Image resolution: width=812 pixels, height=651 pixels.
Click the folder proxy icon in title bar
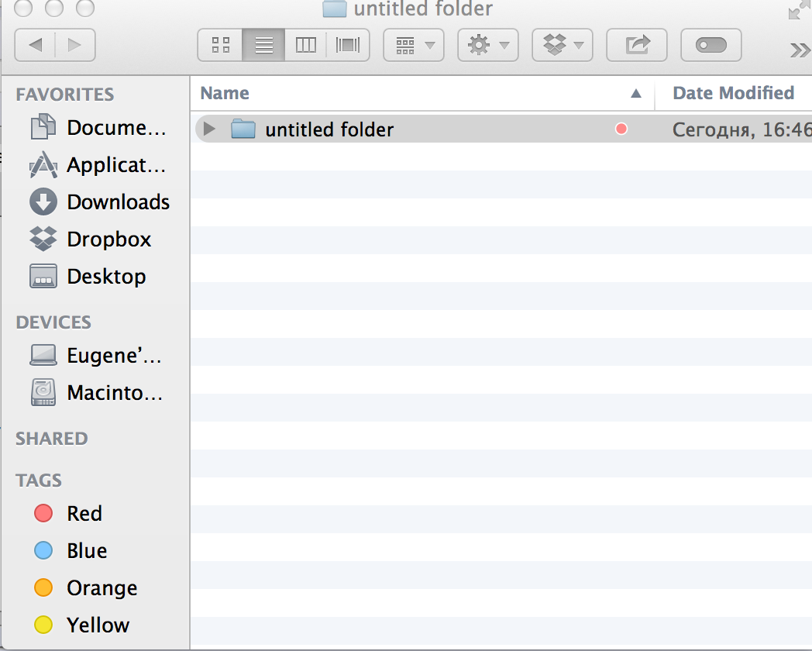[335, 9]
